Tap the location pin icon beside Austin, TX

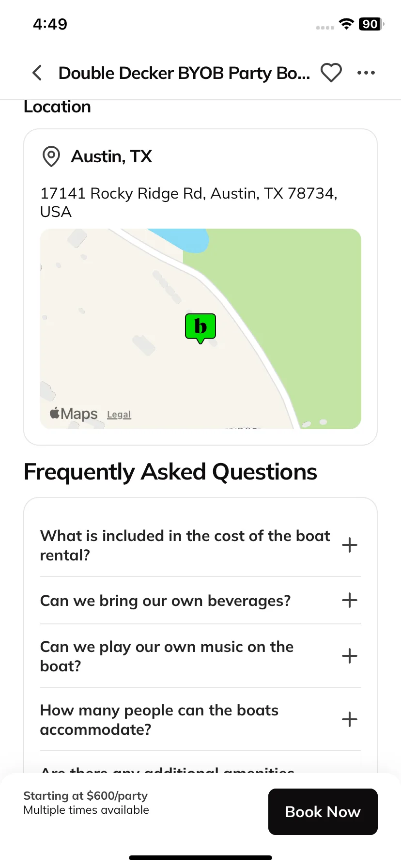tap(51, 156)
